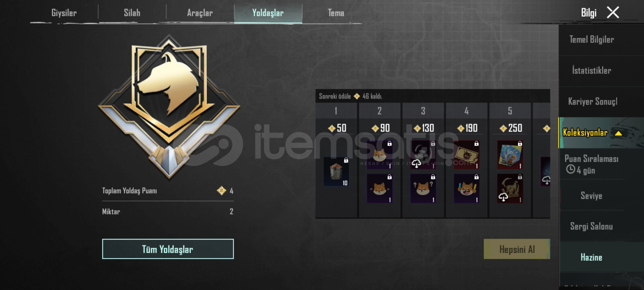Click the sleepy Shiba emote under level 2
Screen dimensions: 644x290
(x=380, y=189)
